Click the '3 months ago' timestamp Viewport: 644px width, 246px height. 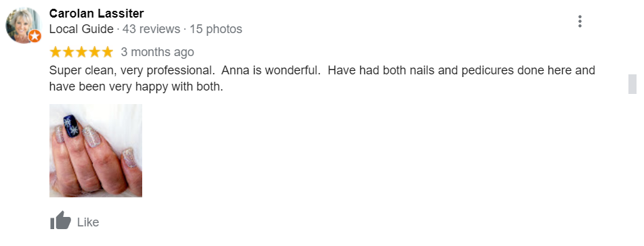(x=157, y=52)
